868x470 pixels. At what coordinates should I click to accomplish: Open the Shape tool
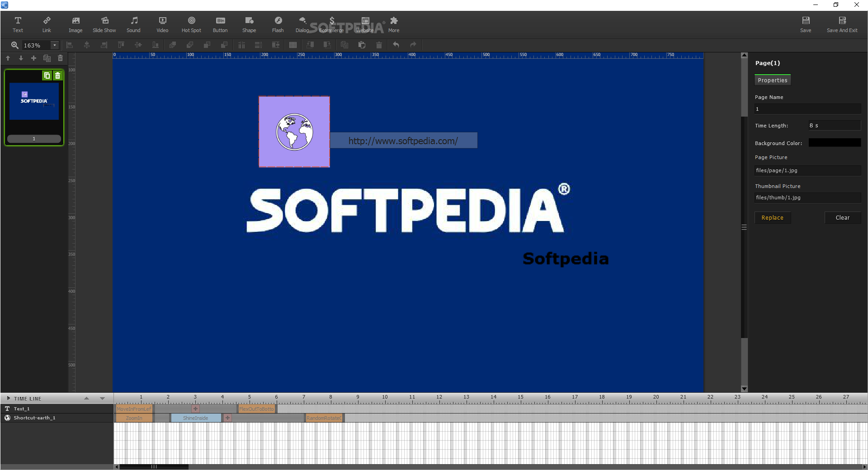point(249,24)
